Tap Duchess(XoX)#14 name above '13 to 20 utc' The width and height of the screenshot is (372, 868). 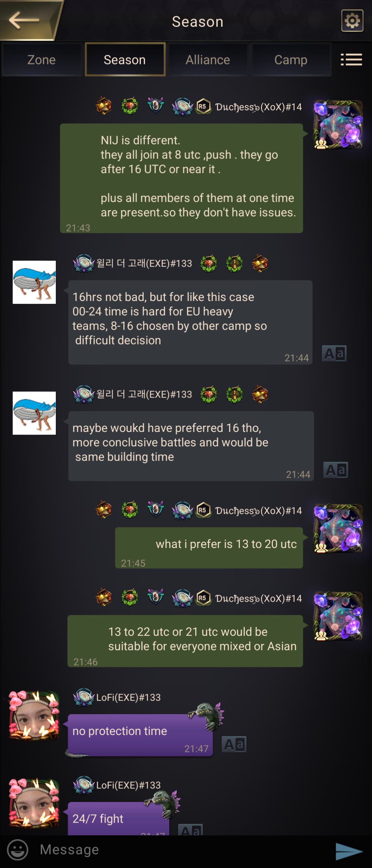[x=258, y=510]
